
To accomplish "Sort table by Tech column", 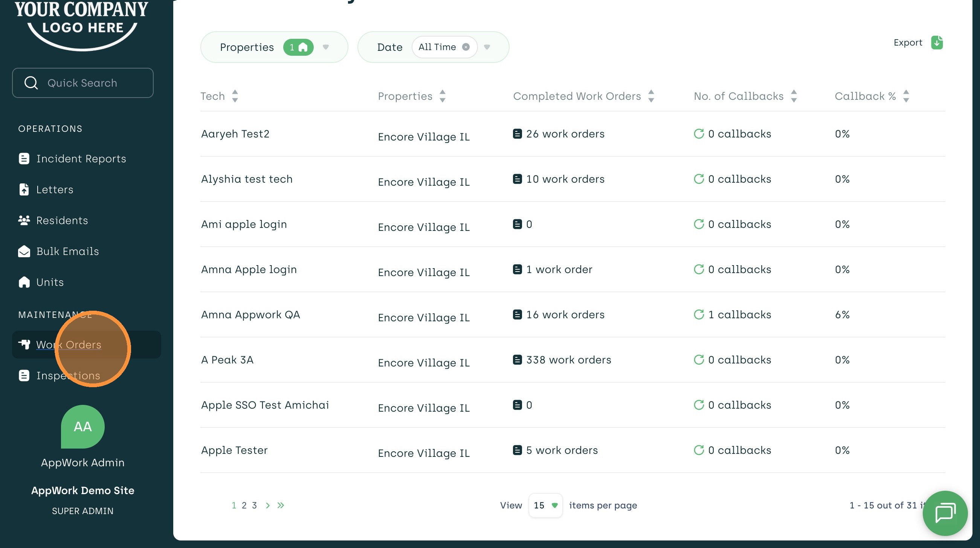I will point(235,96).
